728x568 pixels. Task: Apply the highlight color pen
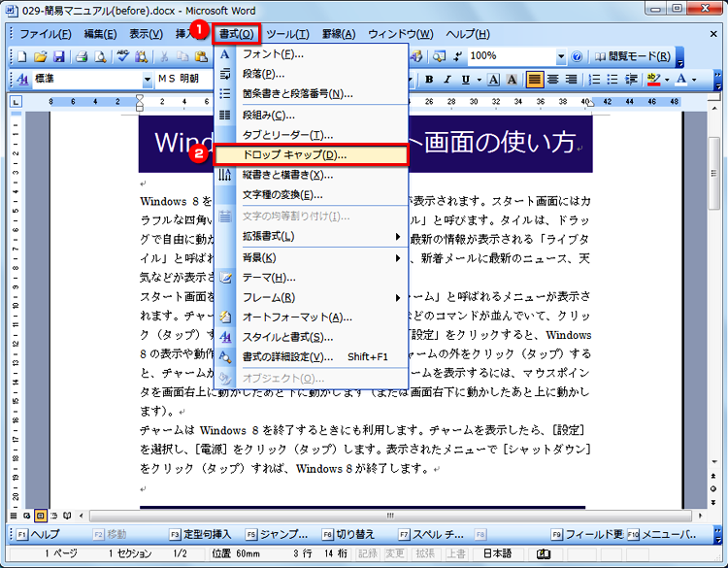[x=653, y=80]
